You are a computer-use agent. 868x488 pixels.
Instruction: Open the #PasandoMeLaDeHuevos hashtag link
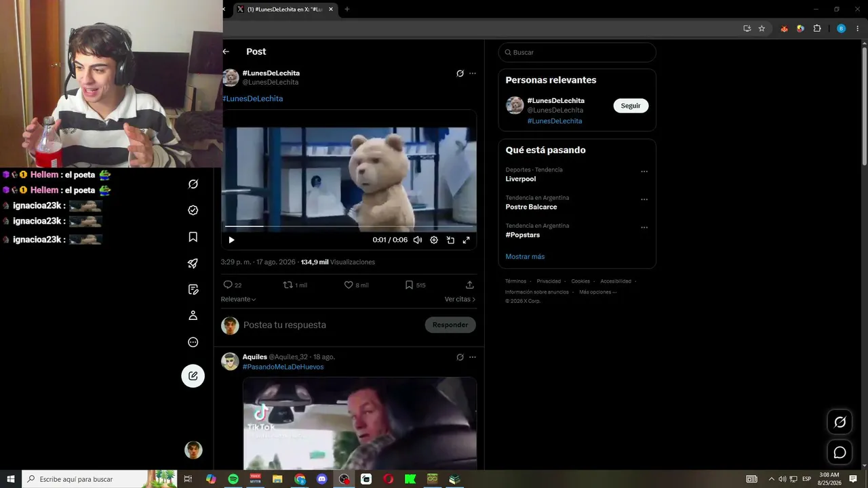pos(283,367)
